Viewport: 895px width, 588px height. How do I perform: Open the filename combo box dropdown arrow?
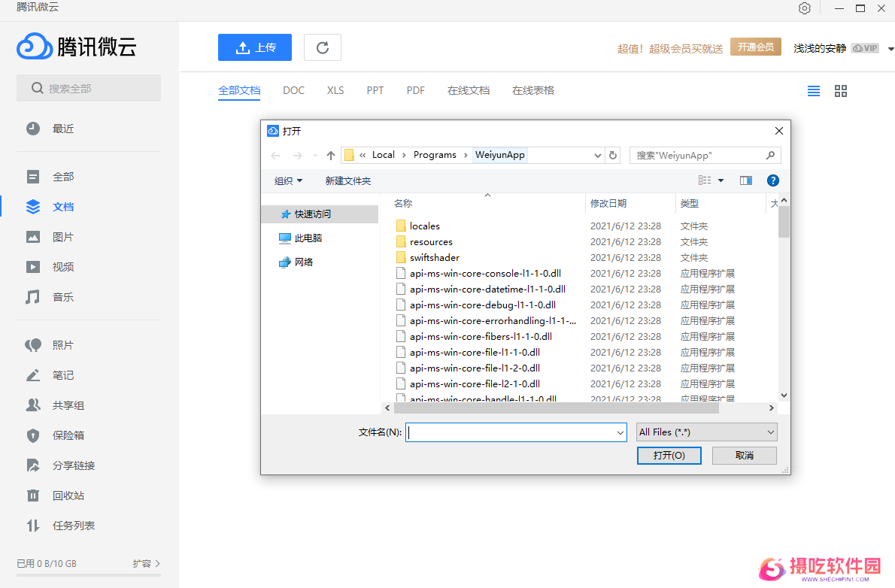620,432
